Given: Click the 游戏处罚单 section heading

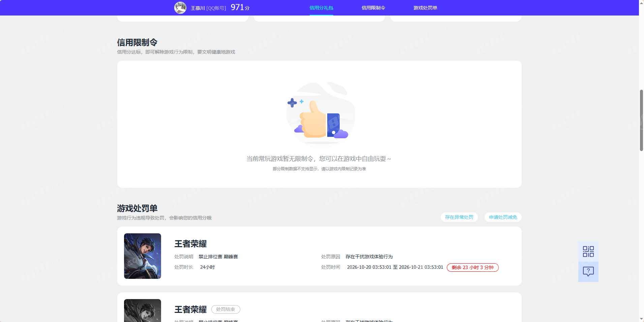Looking at the screenshot, I should coord(137,208).
